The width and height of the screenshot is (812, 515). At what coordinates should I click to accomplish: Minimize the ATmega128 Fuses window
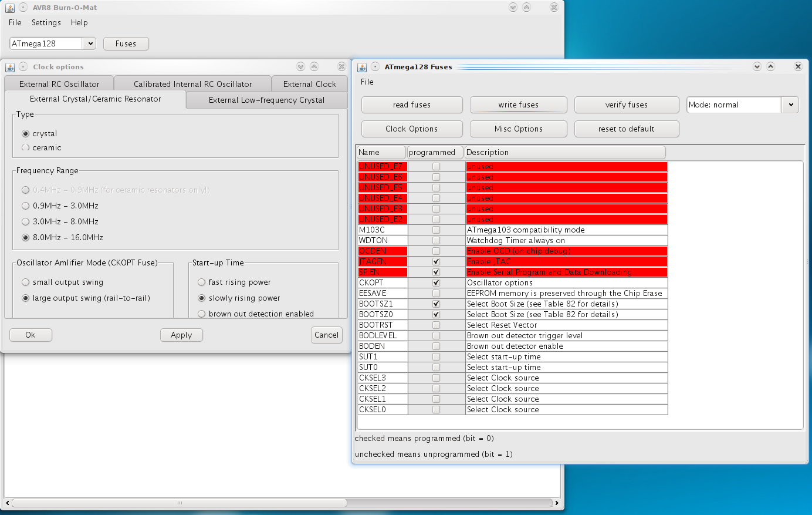tap(757, 67)
